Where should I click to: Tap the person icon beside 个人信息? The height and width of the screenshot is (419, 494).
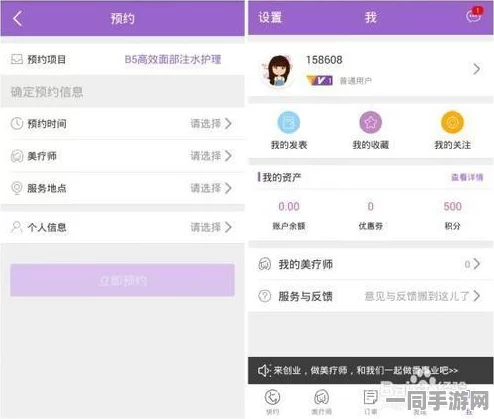pyautogui.click(x=17, y=227)
